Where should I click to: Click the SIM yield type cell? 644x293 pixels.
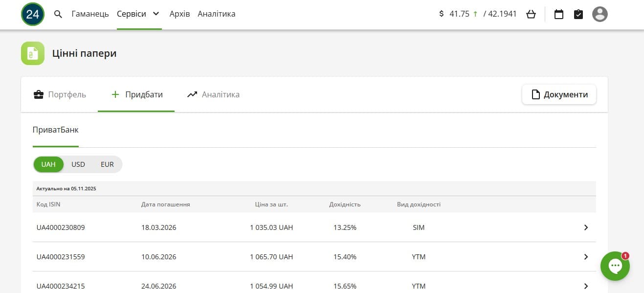pyautogui.click(x=419, y=227)
